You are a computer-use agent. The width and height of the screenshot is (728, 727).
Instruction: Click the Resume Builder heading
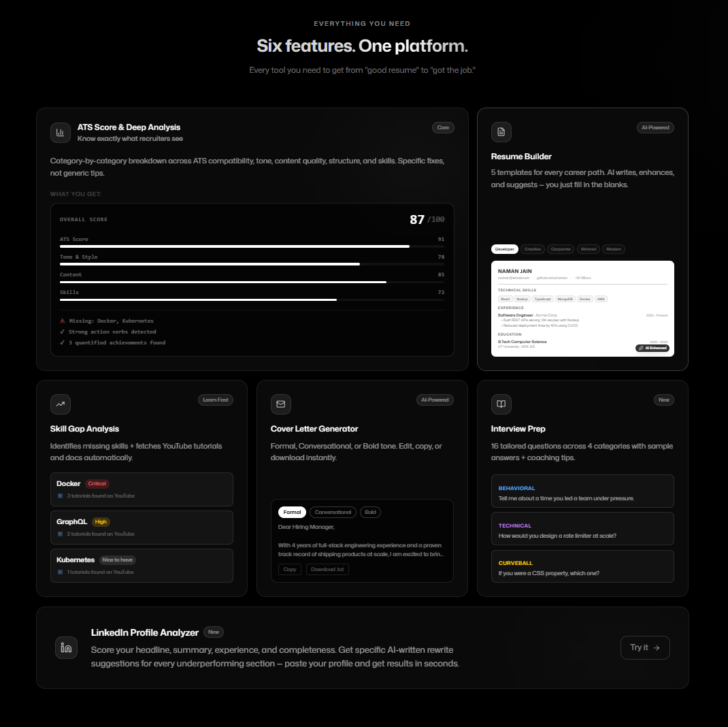click(521, 157)
